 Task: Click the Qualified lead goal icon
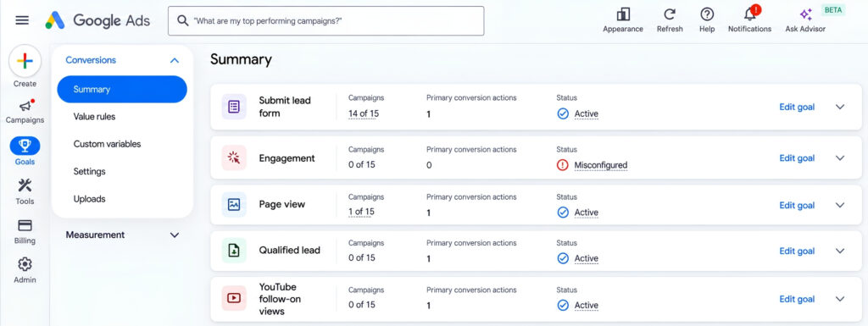tap(234, 251)
